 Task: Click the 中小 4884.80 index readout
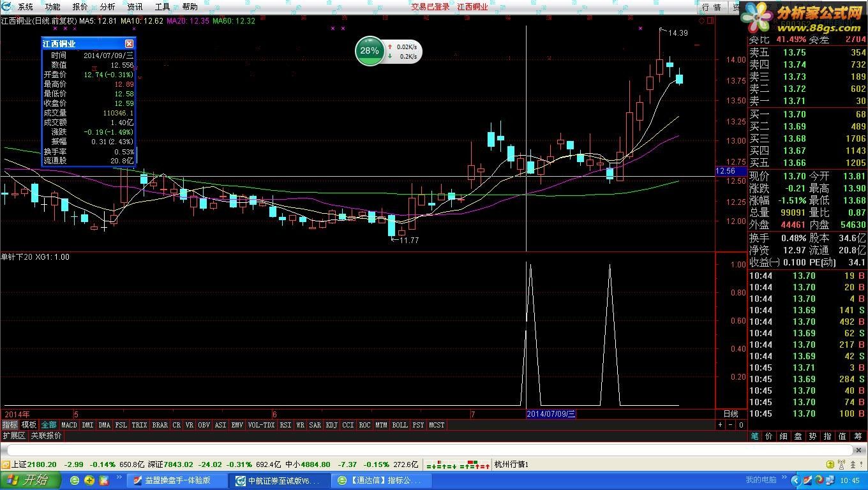307,464
